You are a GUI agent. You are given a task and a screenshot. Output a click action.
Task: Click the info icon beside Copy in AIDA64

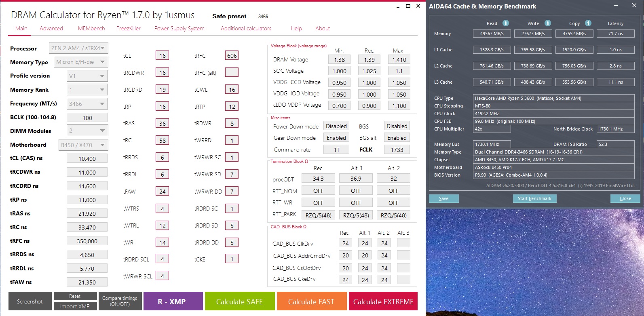click(588, 23)
